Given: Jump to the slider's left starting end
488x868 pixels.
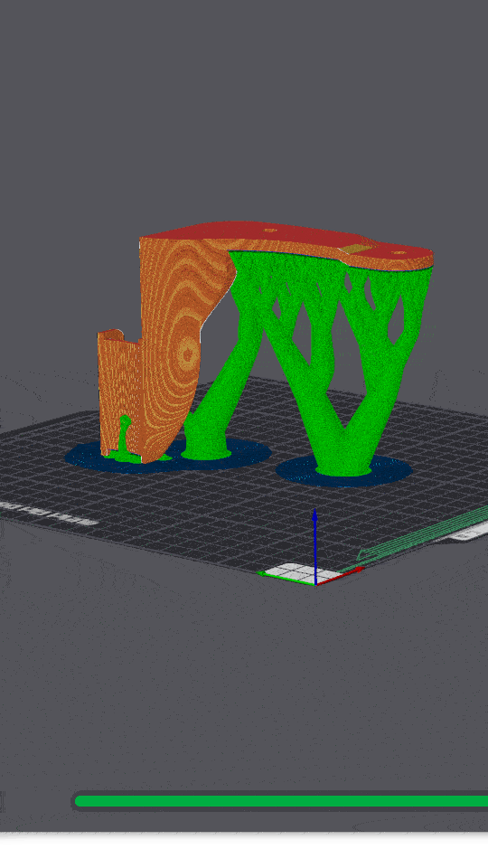Looking at the screenshot, I should click(x=78, y=800).
